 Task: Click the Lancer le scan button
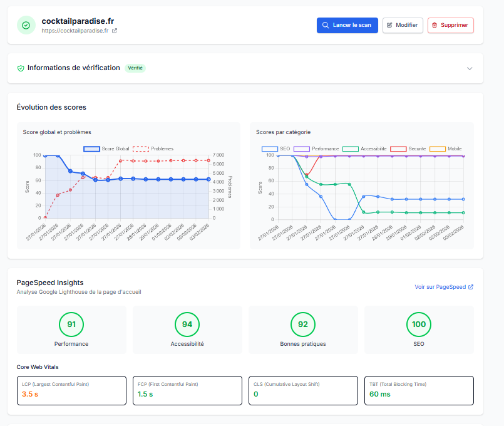coord(347,25)
